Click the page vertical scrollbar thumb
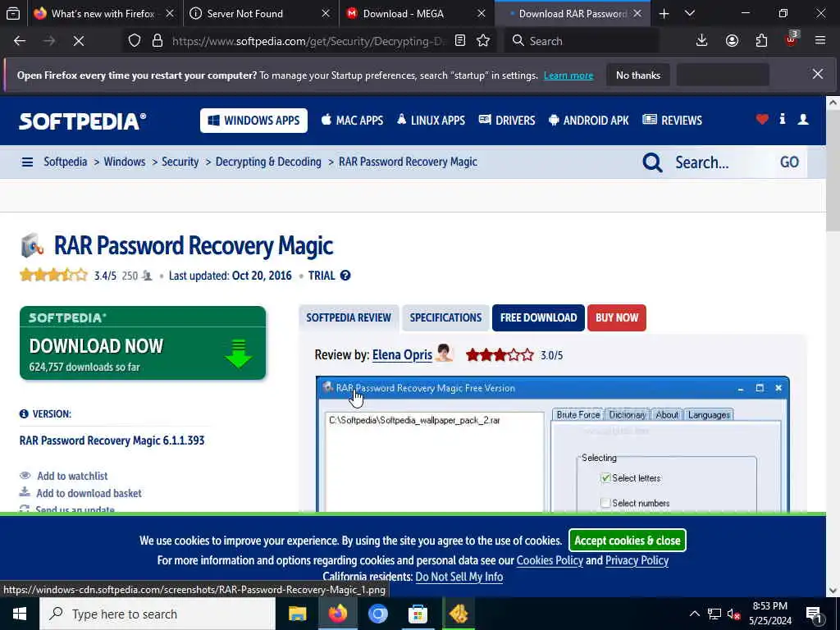This screenshot has width=840, height=630. [x=833, y=171]
